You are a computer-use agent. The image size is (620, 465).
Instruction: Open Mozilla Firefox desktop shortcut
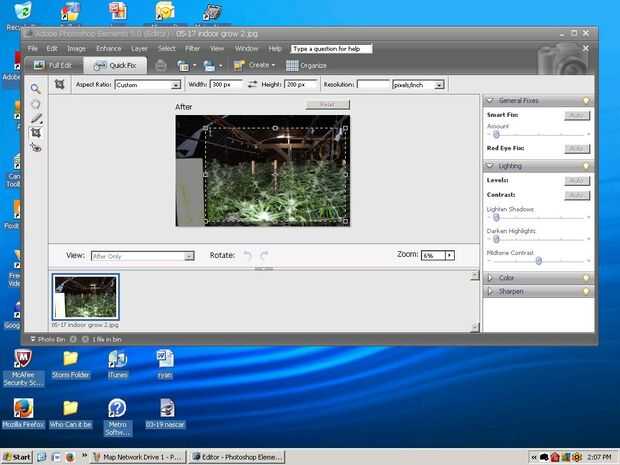click(x=23, y=414)
